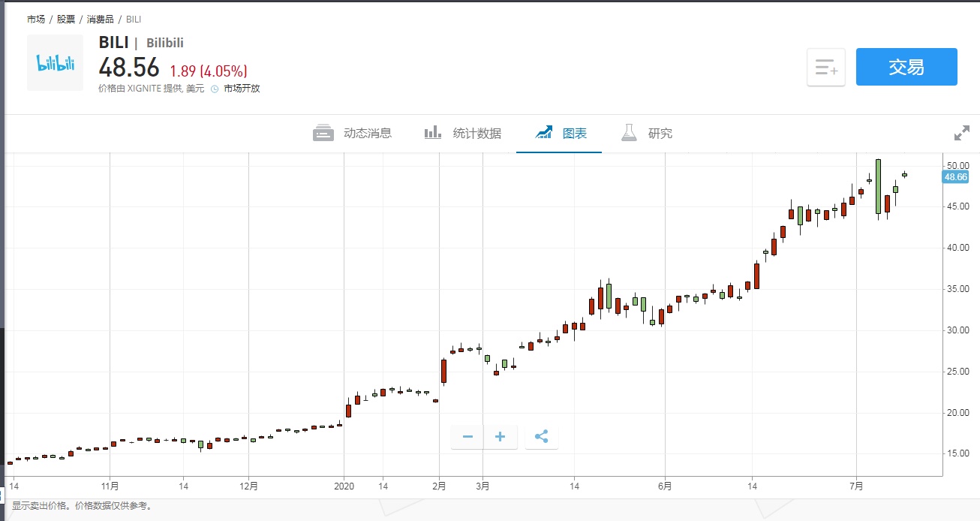Viewport: 980px width, 521px height.
Task: Click the Bilibili logo thumbnail
Action: [55, 63]
